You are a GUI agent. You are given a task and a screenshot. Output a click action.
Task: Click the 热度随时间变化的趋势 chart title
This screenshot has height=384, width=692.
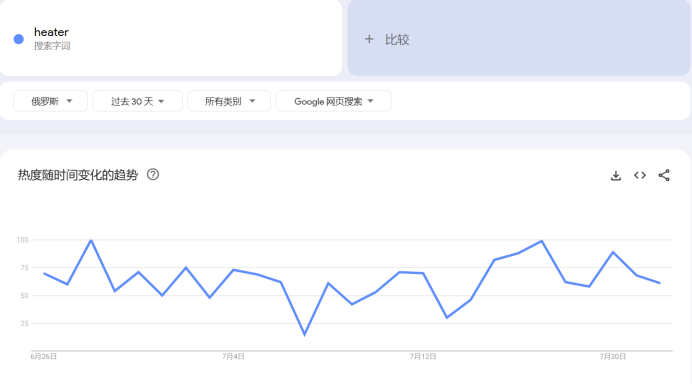78,175
